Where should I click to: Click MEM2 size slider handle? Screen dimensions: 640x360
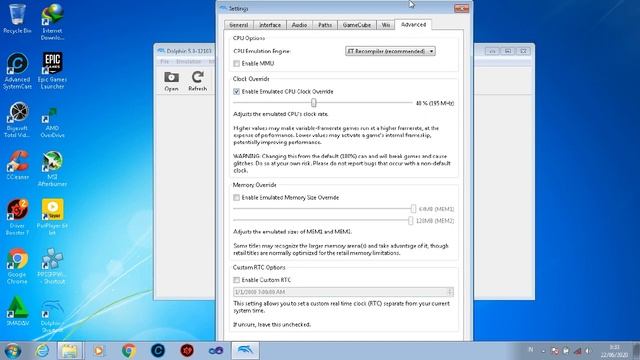[410, 220]
